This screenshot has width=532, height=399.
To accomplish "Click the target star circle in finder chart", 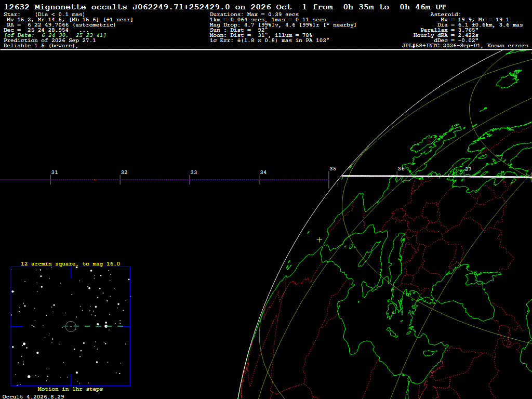I will (x=71, y=326).
